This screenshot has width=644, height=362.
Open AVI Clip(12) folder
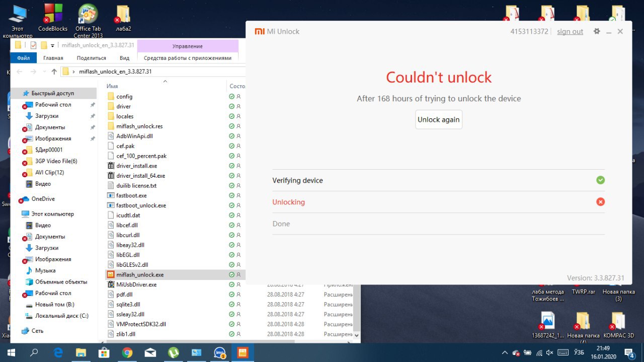click(50, 172)
